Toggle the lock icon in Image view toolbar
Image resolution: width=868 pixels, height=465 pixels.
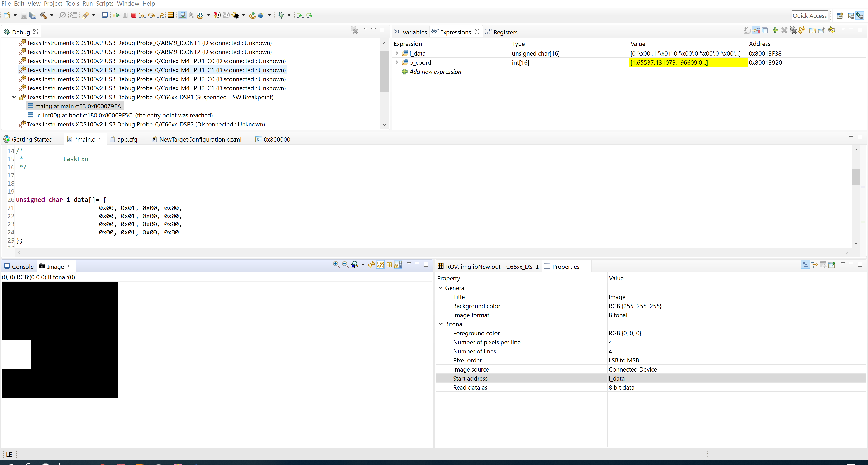click(398, 265)
